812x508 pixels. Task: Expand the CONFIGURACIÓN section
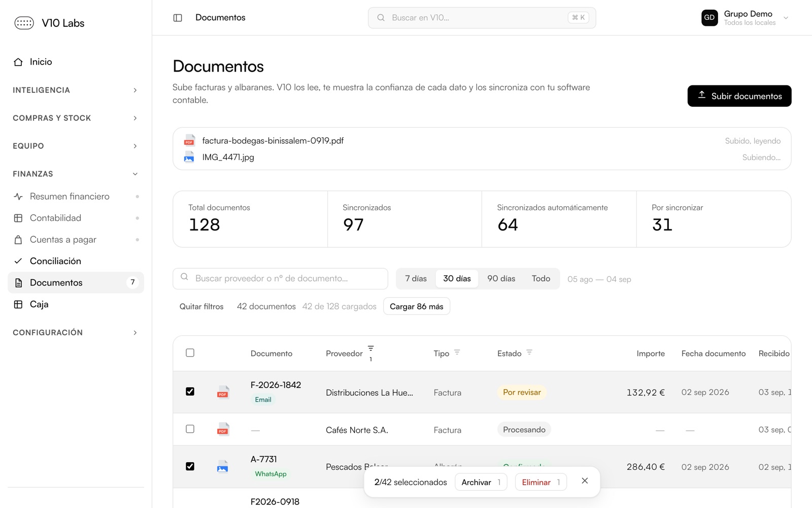[76, 332]
